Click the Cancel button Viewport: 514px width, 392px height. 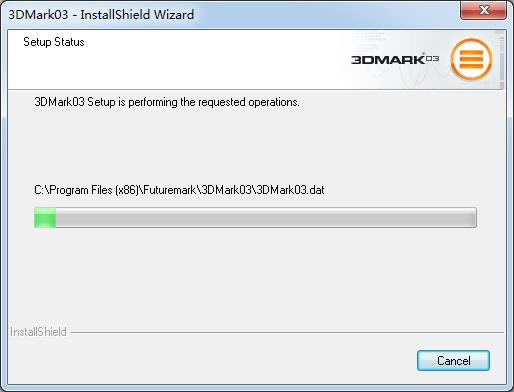[453, 360]
